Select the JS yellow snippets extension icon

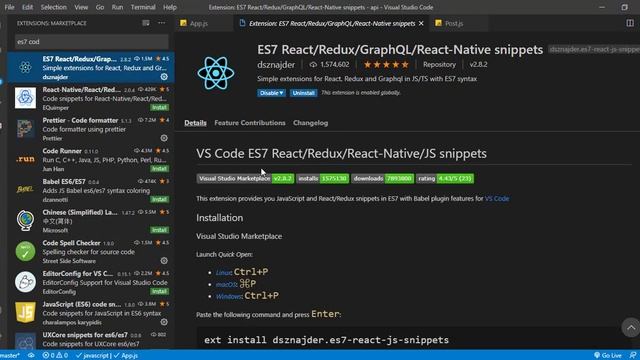[25, 312]
